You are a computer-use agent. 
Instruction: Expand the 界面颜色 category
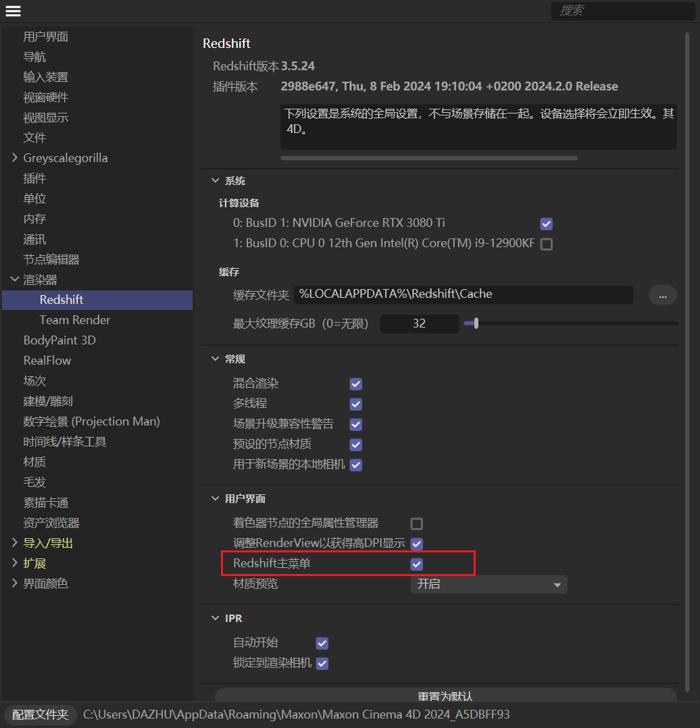pyautogui.click(x=15, y=583)
